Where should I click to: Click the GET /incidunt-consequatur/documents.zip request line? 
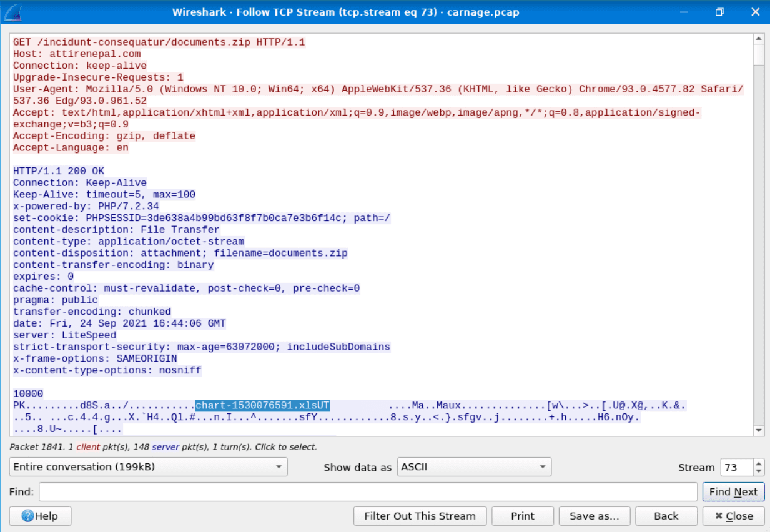tap(159, 42)
